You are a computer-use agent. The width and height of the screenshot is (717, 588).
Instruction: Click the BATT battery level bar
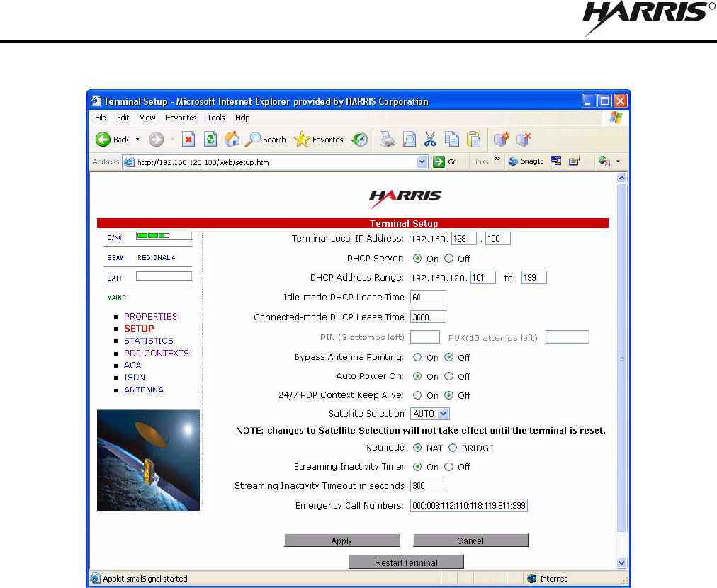pyautogui.click(x=164, y=276)
